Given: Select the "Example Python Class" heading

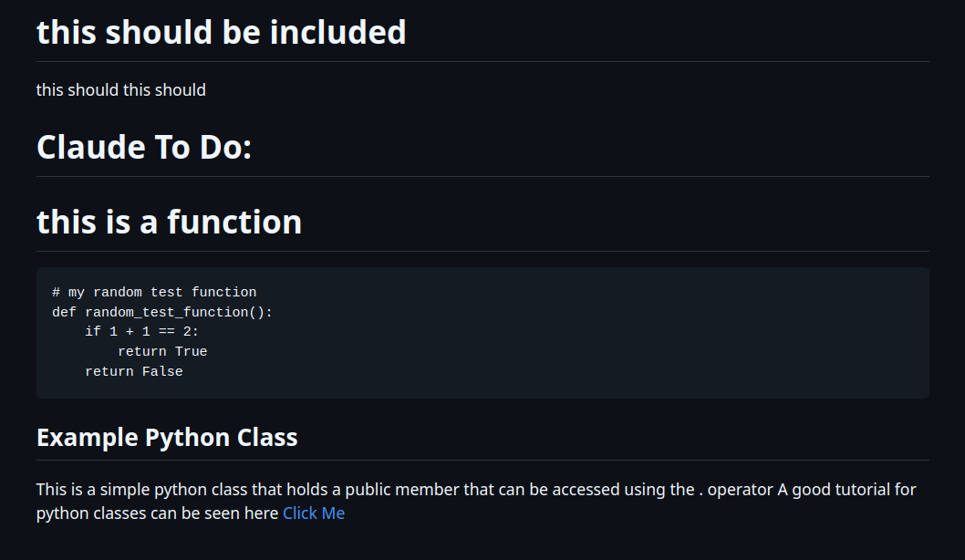Looking at the screenshot, I should (x=167, y=438).
